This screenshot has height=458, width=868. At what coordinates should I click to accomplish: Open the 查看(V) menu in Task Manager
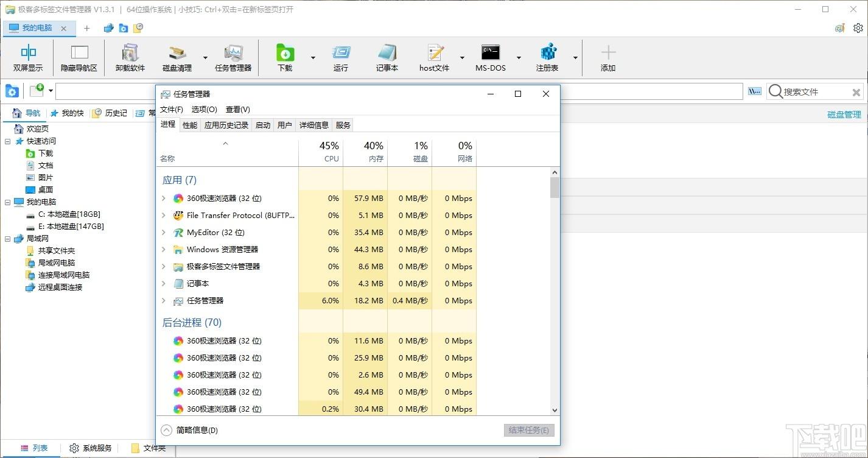(237, 109)
